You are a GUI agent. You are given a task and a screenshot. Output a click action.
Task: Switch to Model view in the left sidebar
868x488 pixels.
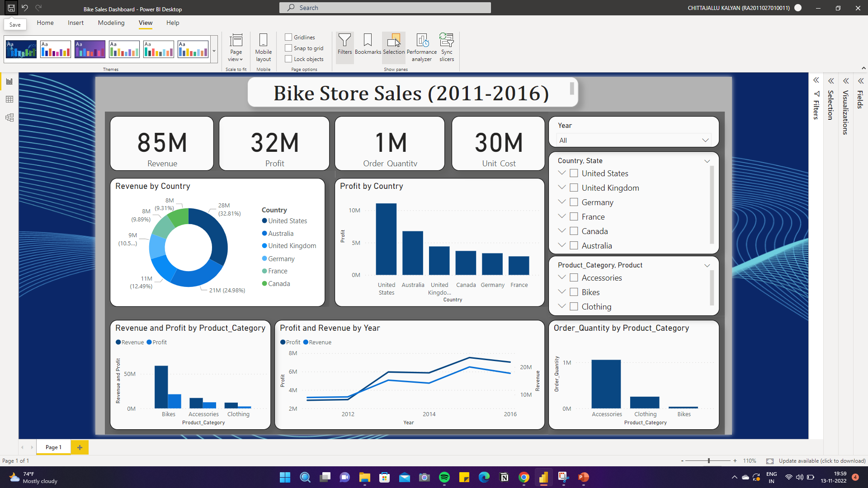9,117
